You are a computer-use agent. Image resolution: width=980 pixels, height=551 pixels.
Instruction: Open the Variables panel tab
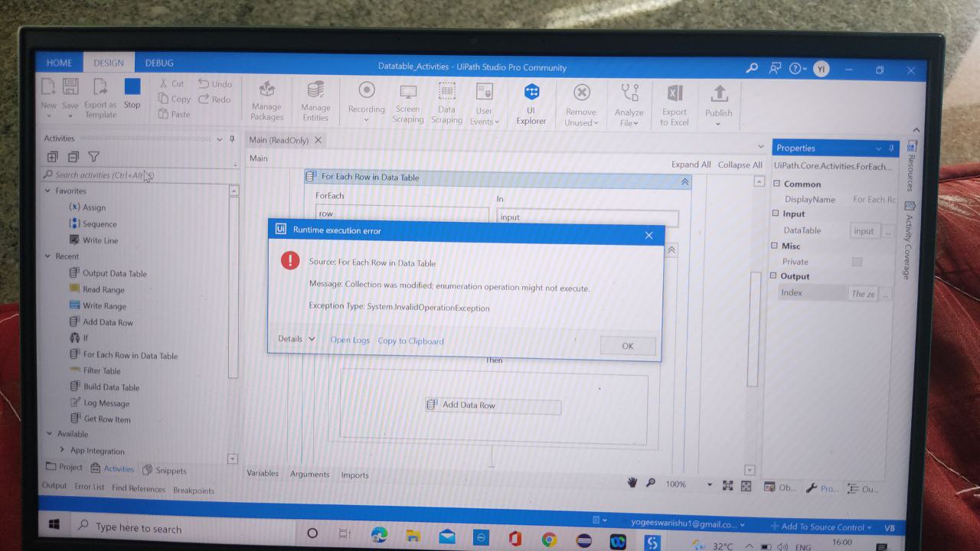[x=263, y=473]
